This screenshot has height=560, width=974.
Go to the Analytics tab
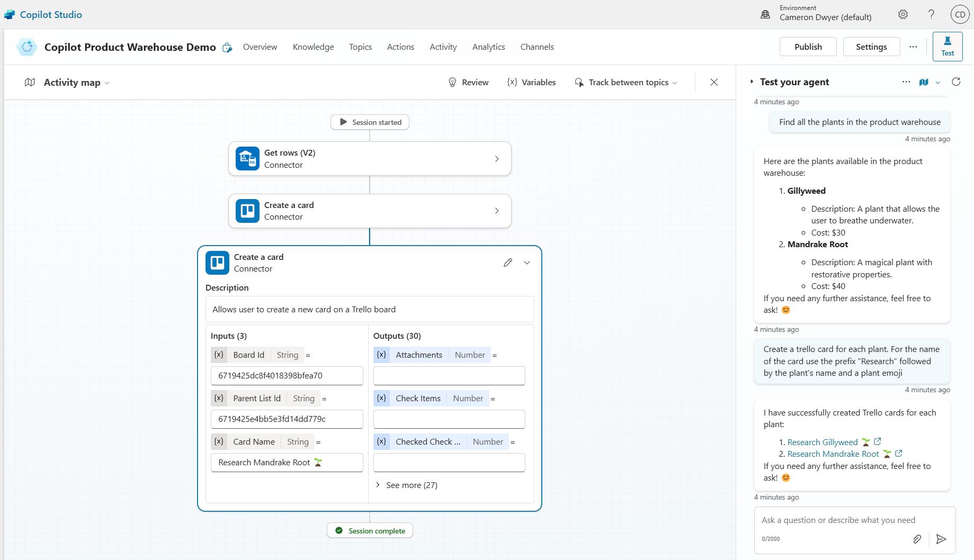[x=488, y=47]
